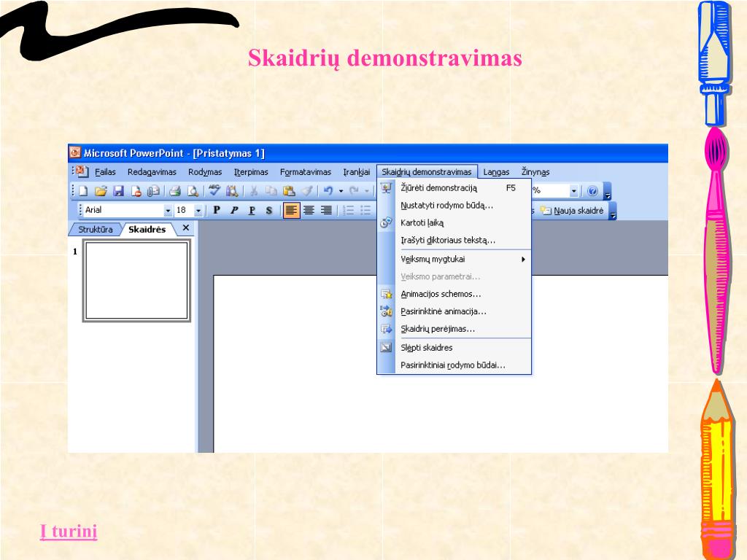Viewport: 747px width, 560px height.
Task: Open the Redo history dropdown arrow
Action: point(367,192)
